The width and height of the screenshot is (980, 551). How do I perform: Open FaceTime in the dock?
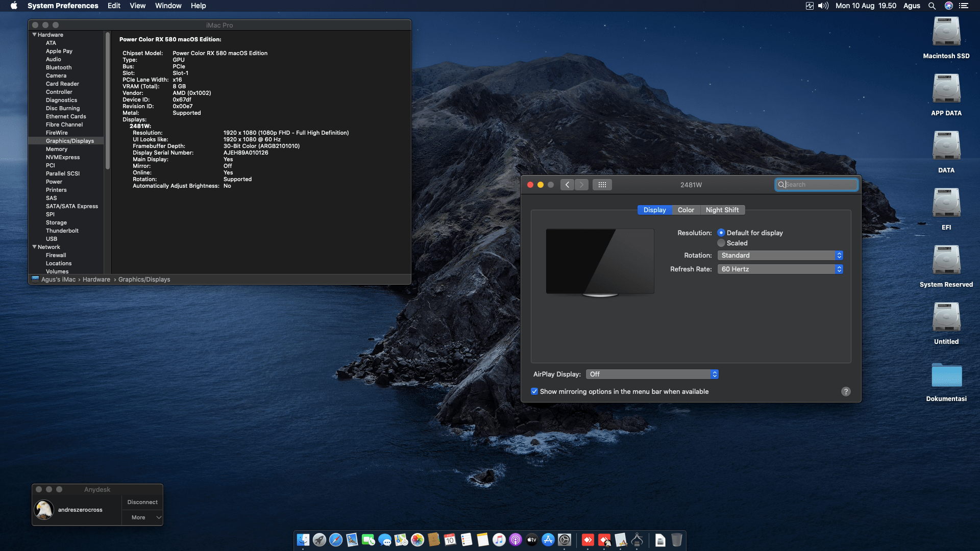(369, 540)
